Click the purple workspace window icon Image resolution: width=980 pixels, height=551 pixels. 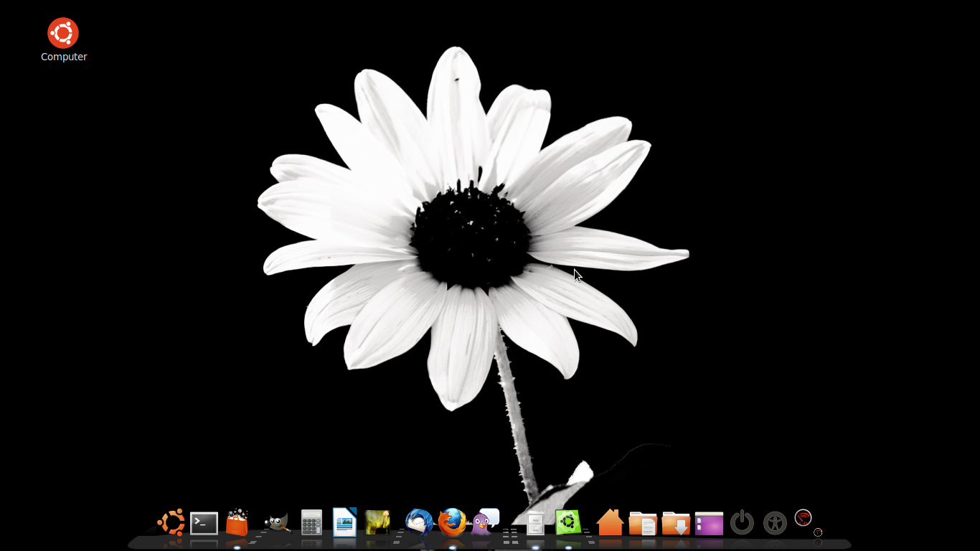[709, 523]
